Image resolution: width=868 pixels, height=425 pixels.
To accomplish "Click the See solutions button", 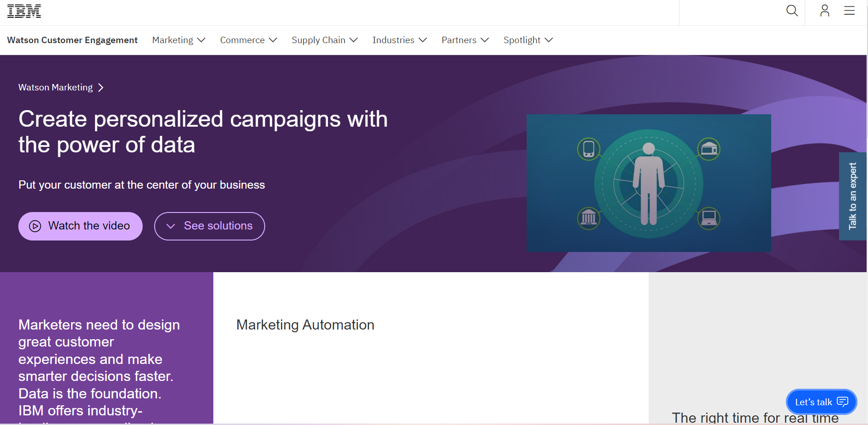I will tap(210, 226).
